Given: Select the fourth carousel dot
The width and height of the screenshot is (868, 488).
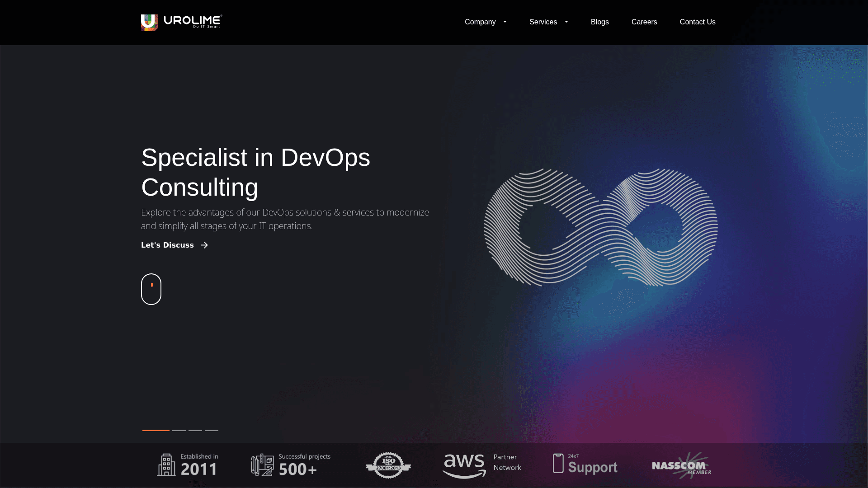Looking at the screenshot, I should pyautogui.click(x=211, y=431).
